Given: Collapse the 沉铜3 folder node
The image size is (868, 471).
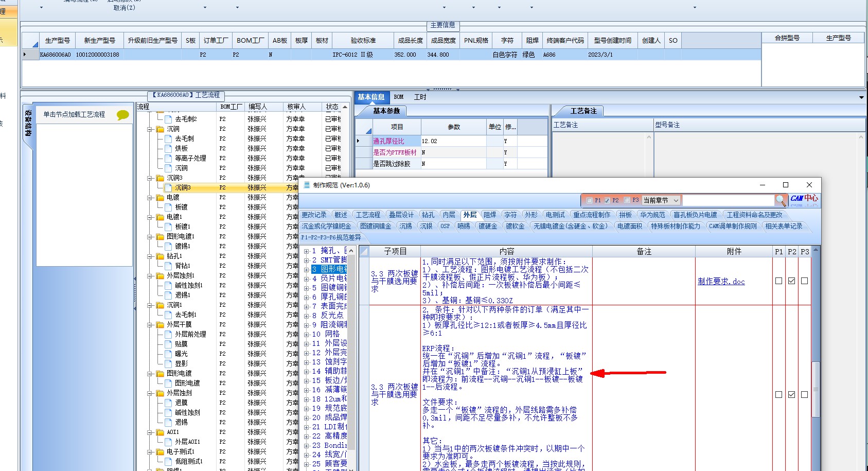Looking at the screenshot, I should 150,178.
